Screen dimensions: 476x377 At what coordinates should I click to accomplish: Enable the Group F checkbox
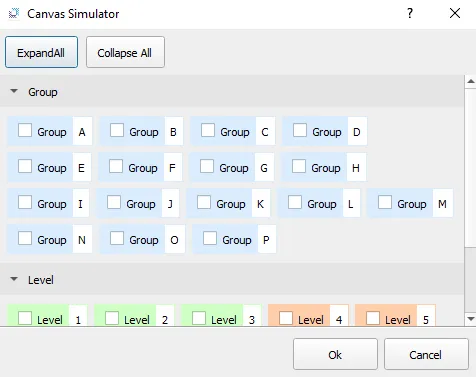pos(116,166)
